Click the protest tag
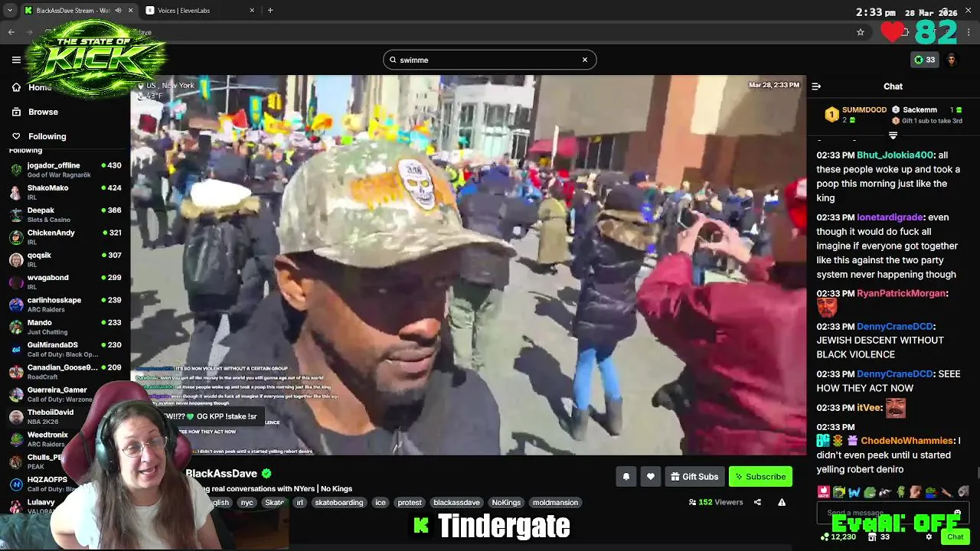The height and width of the screenshot is (551, 980). pos(410,503)
